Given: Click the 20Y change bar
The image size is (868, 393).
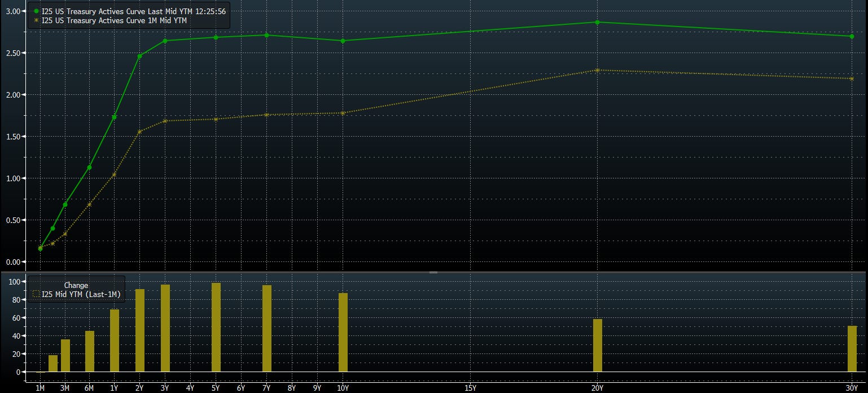Looking at the screenshot, I should [x=598, y=346].
